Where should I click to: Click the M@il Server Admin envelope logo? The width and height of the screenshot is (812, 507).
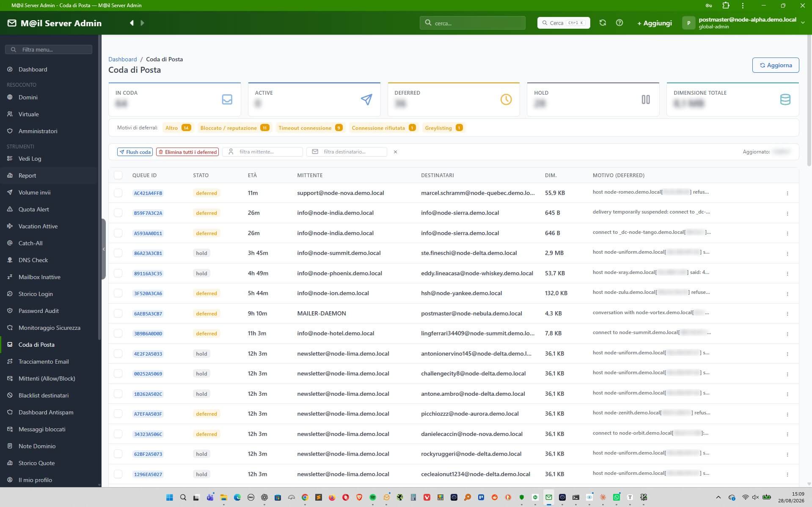point(12,23)
